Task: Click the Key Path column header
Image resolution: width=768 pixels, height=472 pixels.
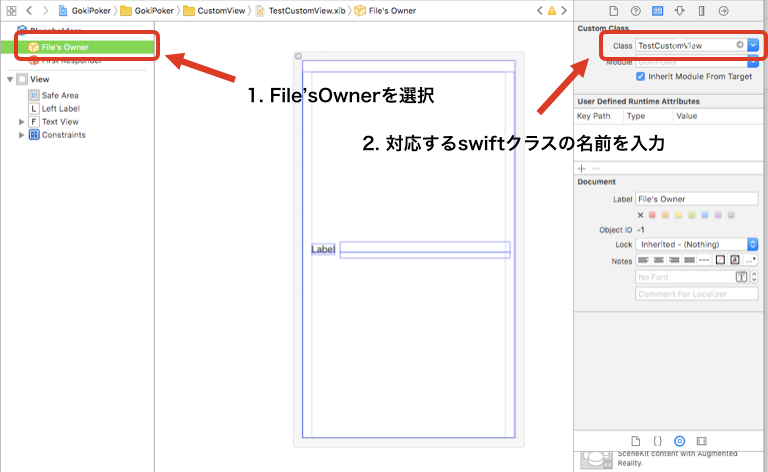Action: [x=594, y=116]
